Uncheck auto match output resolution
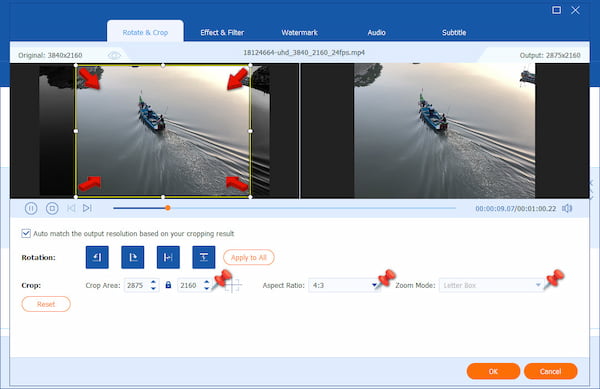Screen dimensions: 600x389 pos(26,233)
